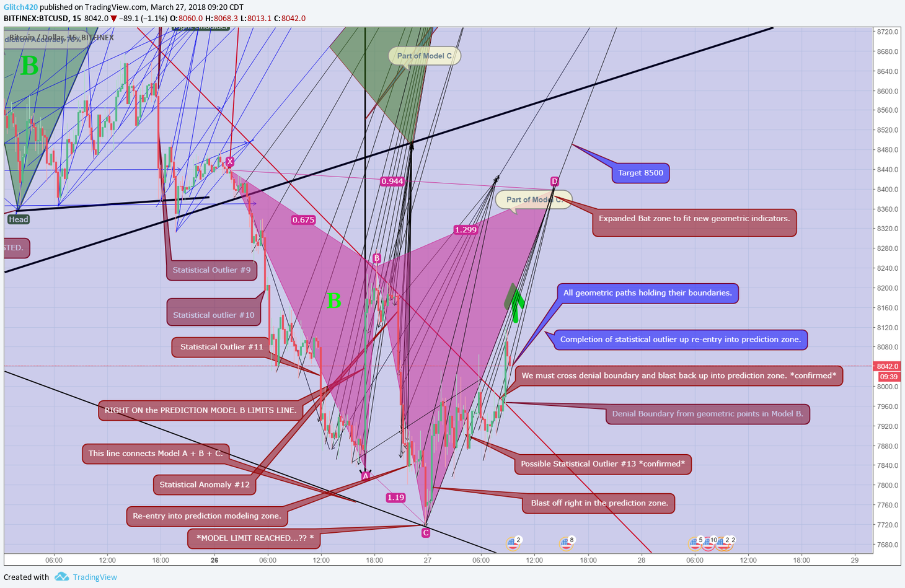Click the Head label marker

tap(19, 219)
